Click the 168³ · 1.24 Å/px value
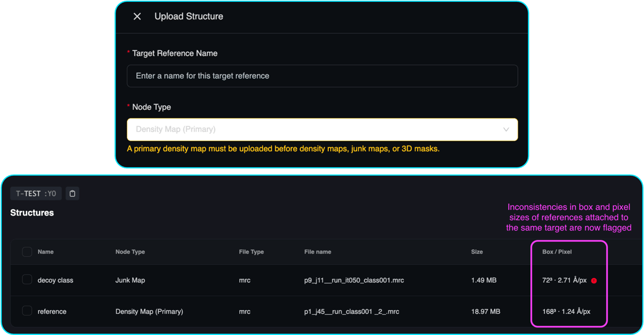The image size is (644, 335). tap(566, 311)
